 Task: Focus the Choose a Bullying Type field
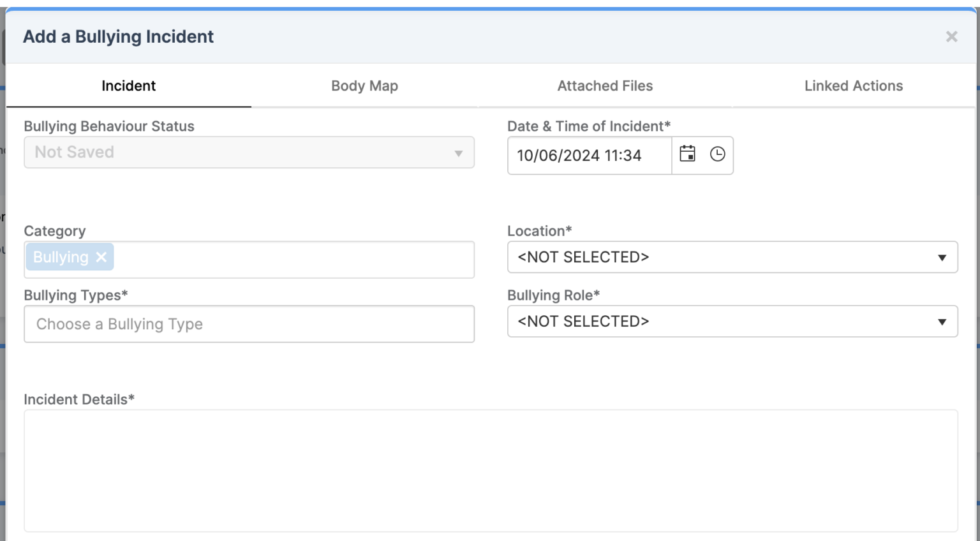click(249, 324)
